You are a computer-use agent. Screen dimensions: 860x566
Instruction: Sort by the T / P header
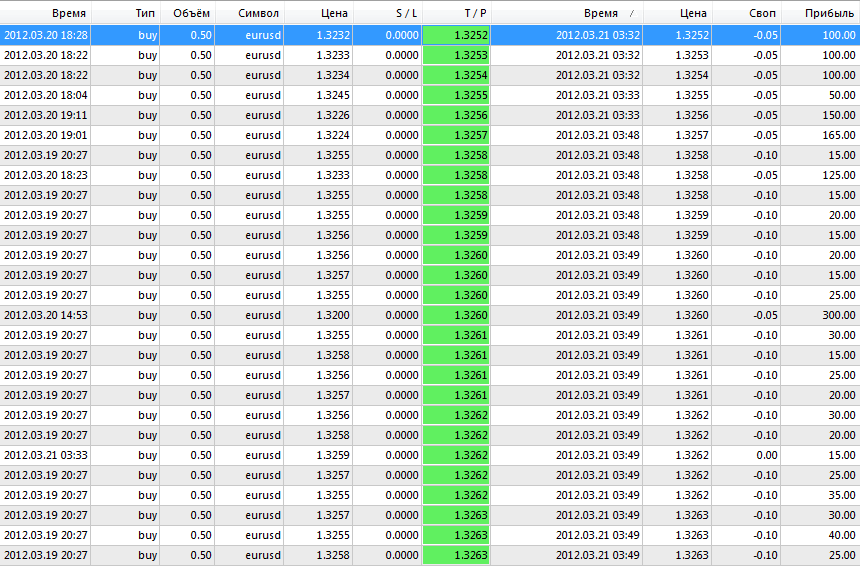pyautogui.click(x=457, y=13)
